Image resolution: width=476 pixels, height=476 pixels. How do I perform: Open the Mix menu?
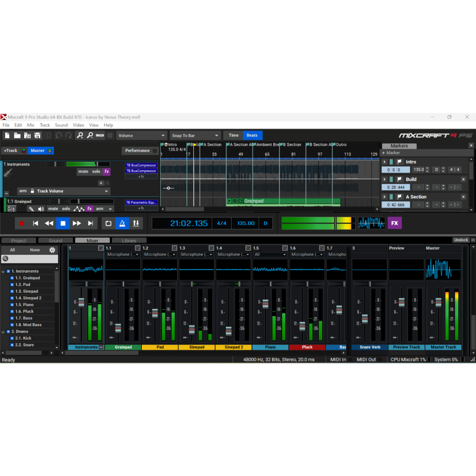(x=31, y=125)
